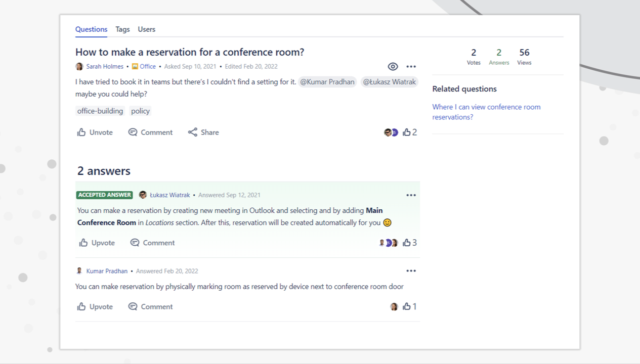Click 'Answered Sep 12, 2021' date
This screenshot has width=640, height=364.
pos(230,195)
